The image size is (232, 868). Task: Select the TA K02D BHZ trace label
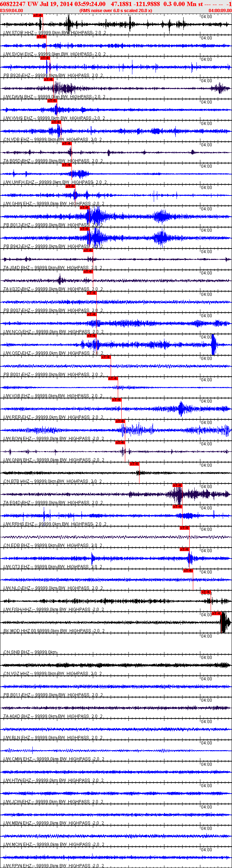pyautogui.click(x=53, y=289)
